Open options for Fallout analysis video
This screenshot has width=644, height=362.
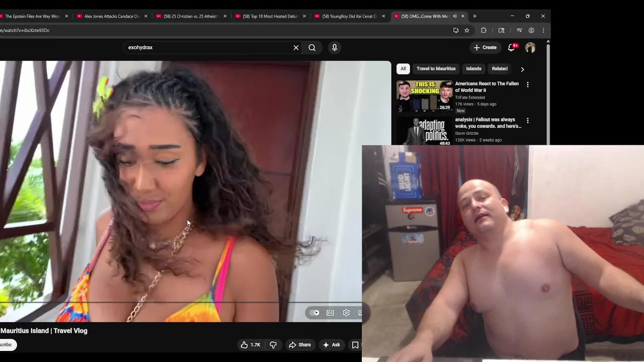click(x=527, y=121)
